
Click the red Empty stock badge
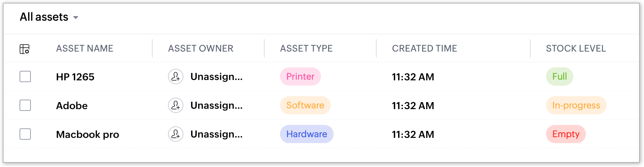[x=566, y=134]
